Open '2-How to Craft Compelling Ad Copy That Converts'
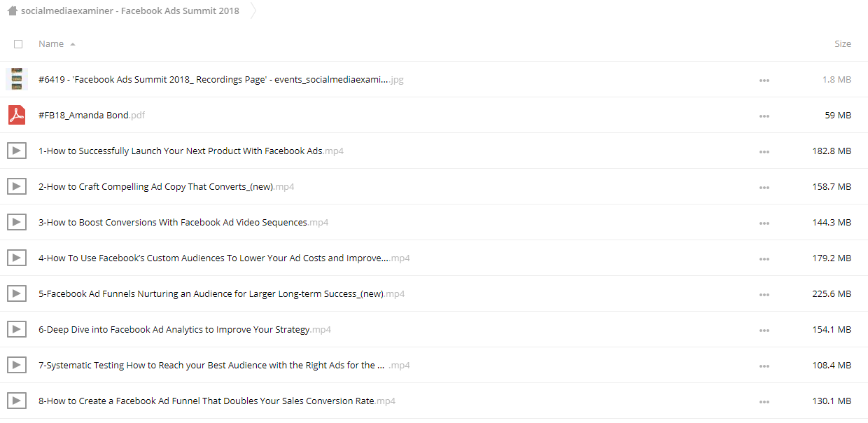Screen dimensions: 868x423 [x=166, y=186]
